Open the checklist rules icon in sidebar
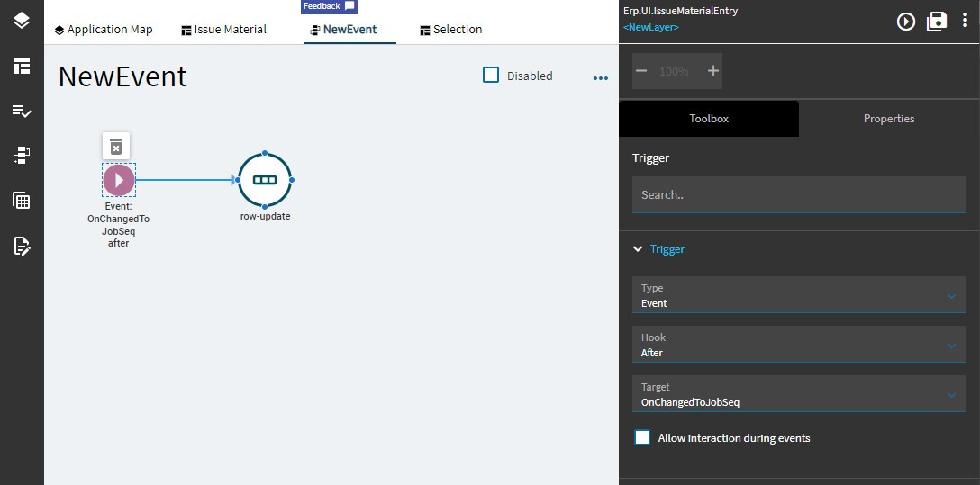The image size is (980, 485). 22,111
